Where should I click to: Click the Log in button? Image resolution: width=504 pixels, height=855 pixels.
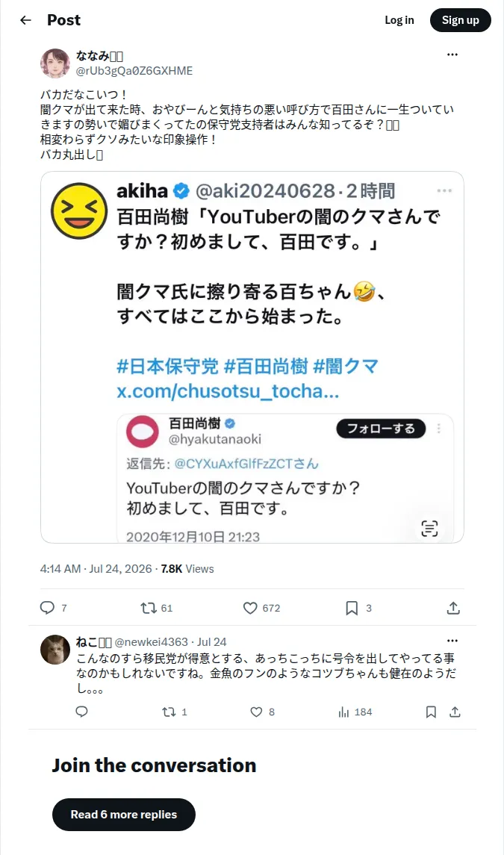[399, 20]
